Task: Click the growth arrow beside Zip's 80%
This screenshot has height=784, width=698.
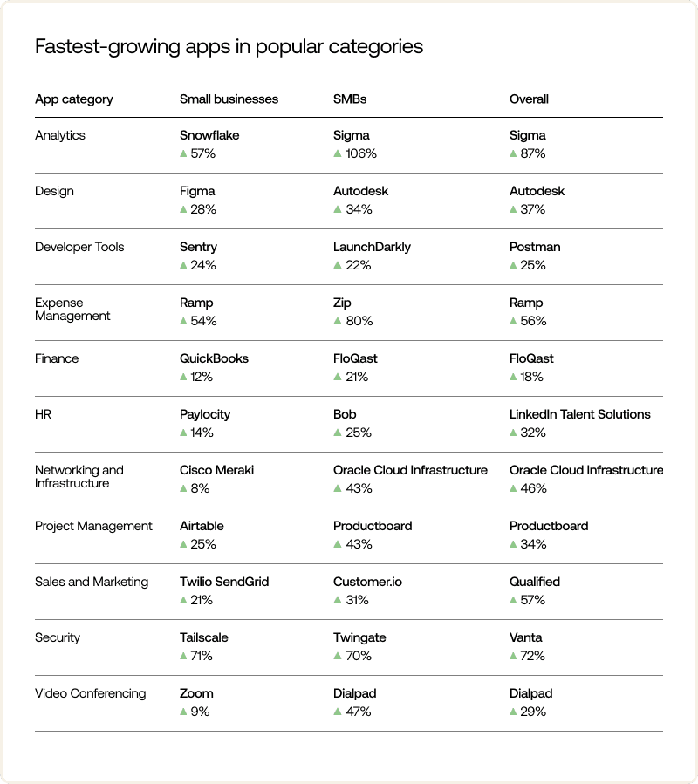Action: 338,321
